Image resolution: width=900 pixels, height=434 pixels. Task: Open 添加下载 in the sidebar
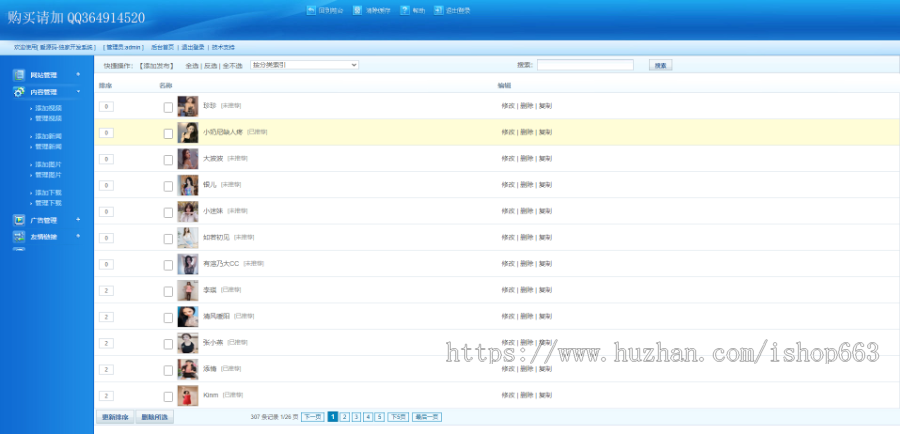tap(48, 192)
